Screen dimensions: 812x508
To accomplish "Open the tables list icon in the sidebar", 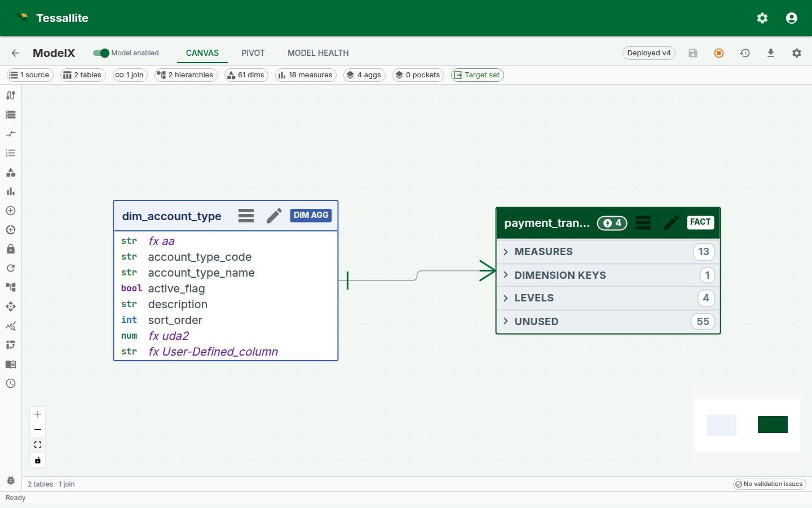I will 11,115.
